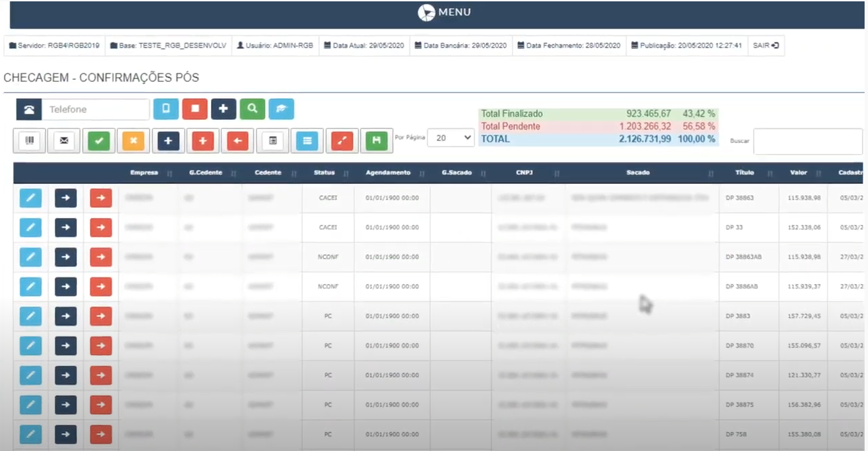Click the green checkmark confirm button

pos(99,140)
